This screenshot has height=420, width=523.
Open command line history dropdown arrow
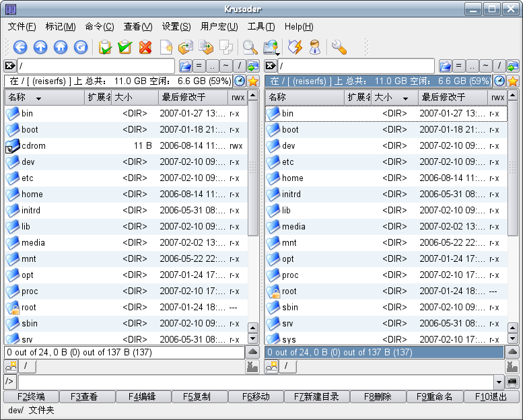tap(499, 382)
